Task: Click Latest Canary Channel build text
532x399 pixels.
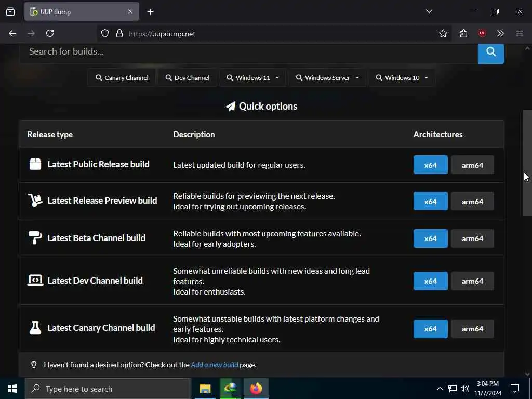Action: 101,328
